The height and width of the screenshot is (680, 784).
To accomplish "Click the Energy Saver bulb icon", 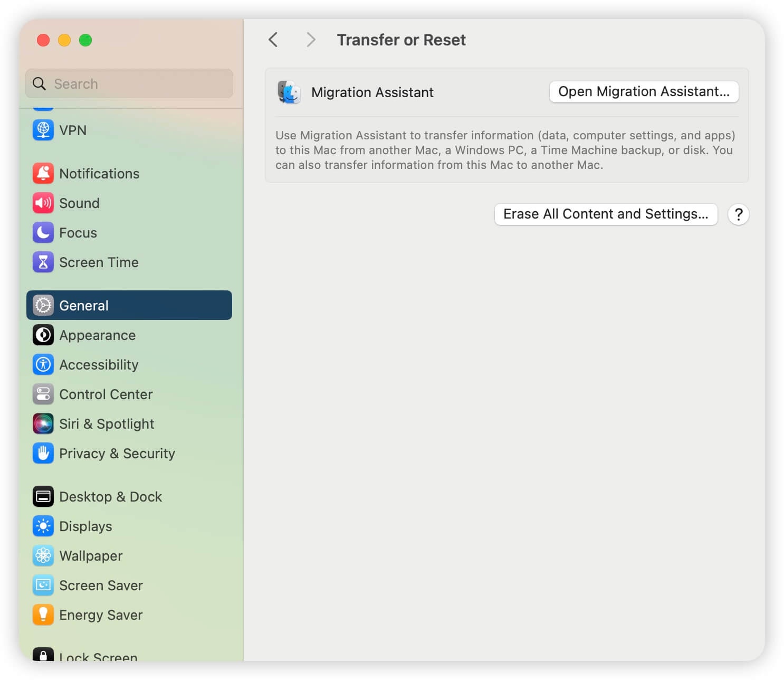I will click(x=43, y=615).
